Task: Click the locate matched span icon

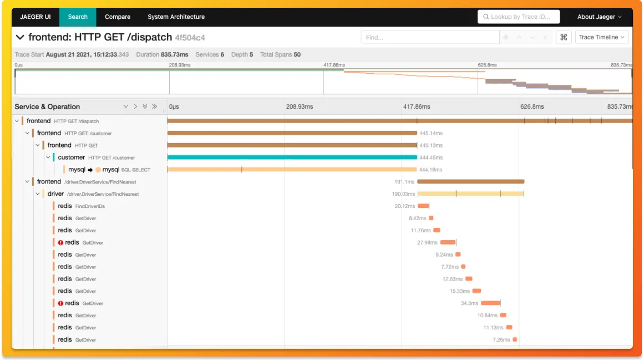Action: (506, 37)
